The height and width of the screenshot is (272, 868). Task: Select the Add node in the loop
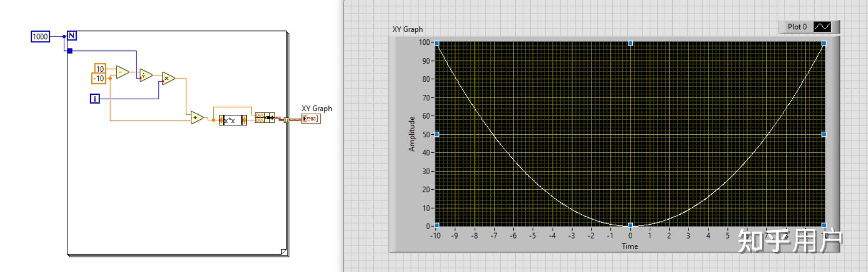pos(197,118)
